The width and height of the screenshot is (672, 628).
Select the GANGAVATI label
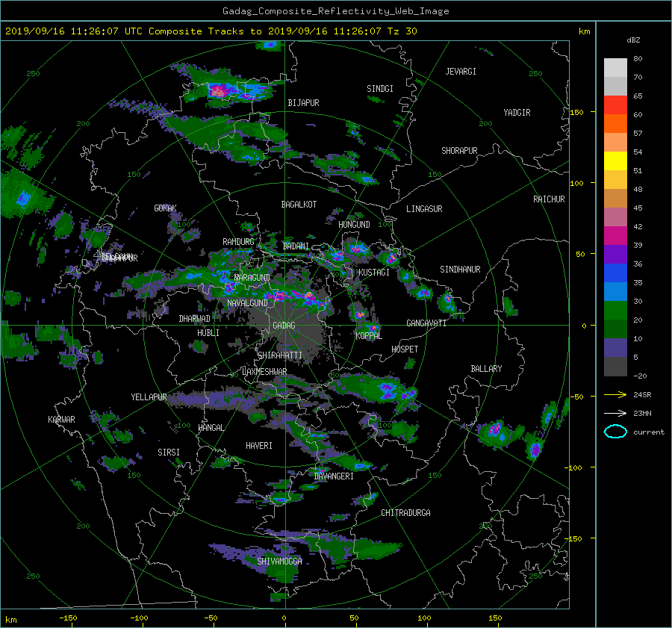pyautogui.click(x=426, y=323)
